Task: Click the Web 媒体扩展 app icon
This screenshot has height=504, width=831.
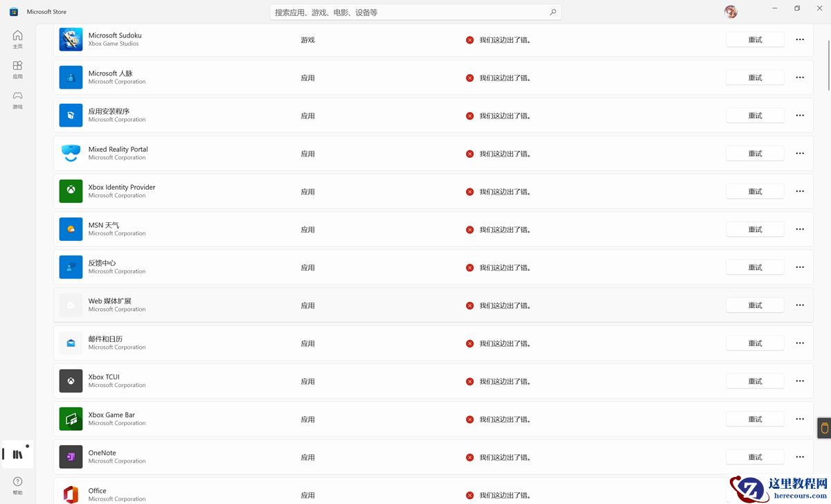Action: pyautogui.click(x=71, y=305)
